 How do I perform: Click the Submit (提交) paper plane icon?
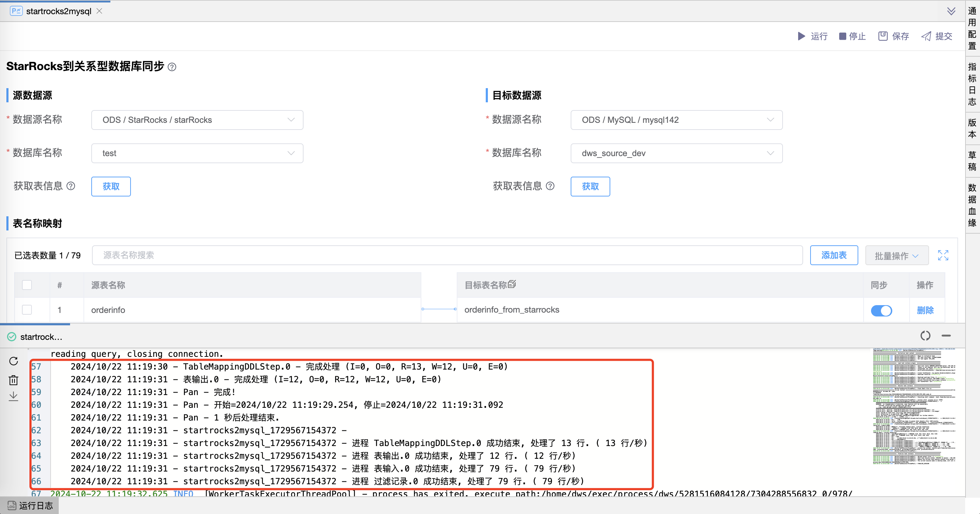[x=926, y=36]
